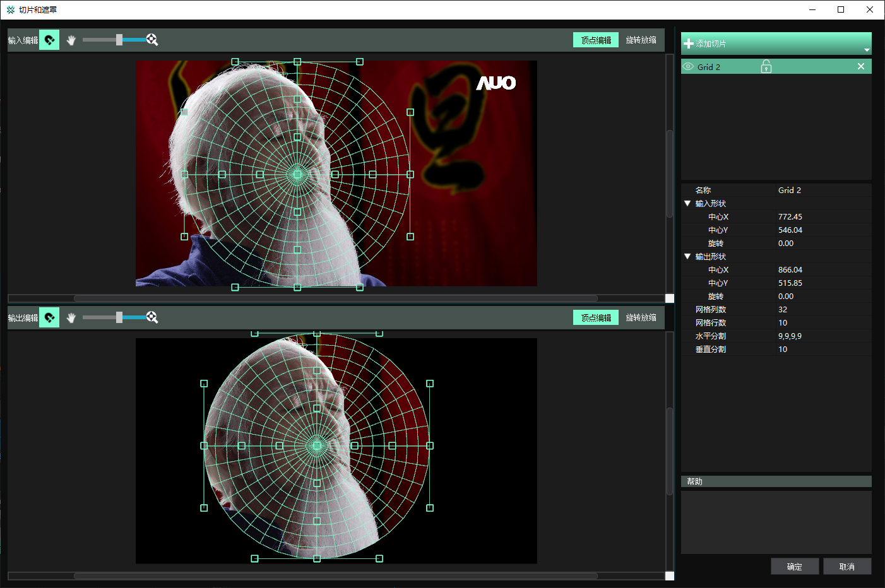The width and height of the screenshot is (885, 588).
Task: Select the hand pan tool in 输入编辑
Action: tap(71, 40)
